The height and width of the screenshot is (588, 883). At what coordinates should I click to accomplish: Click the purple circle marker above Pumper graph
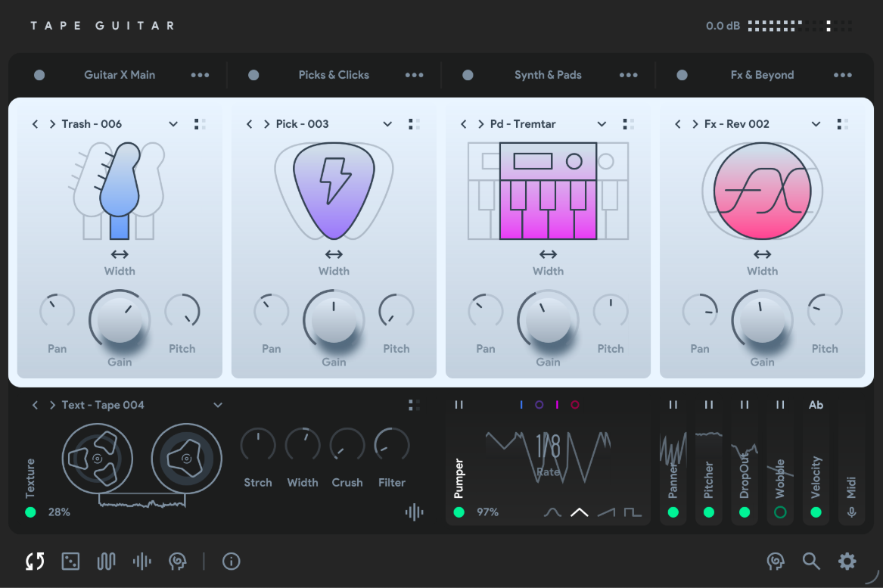click(539, 405)
